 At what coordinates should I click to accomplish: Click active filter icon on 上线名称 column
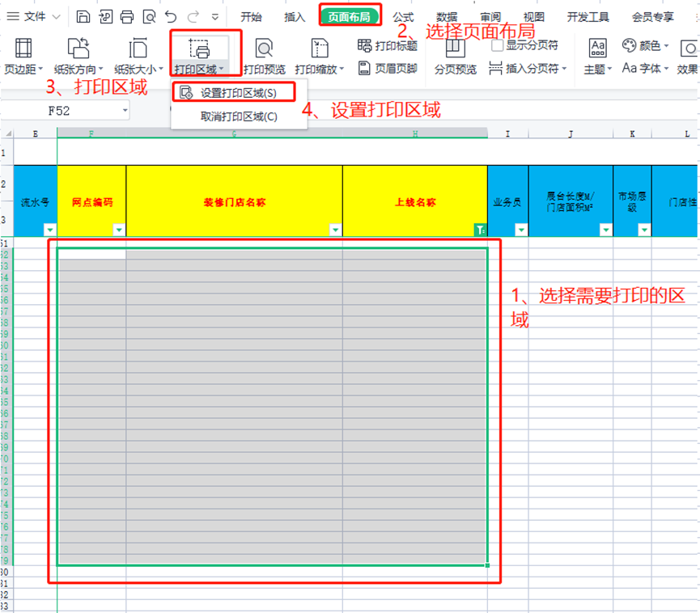click(x=480, y=230)
